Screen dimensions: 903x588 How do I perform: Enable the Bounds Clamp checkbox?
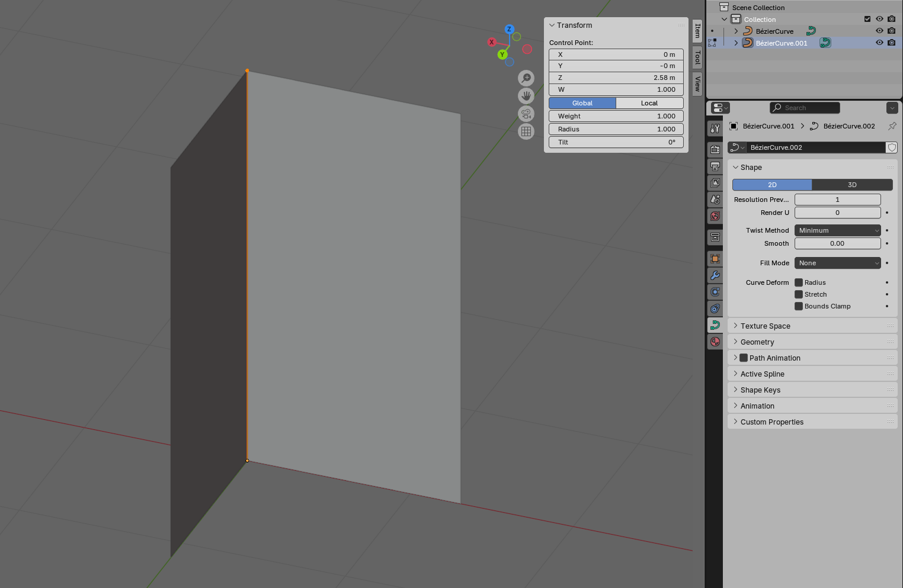[799, 306]
